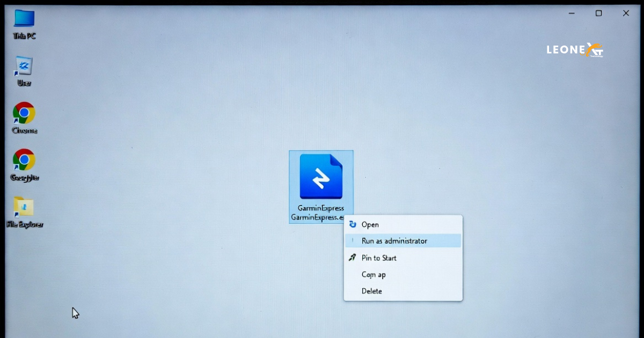The image size is (644, 338).
Task: Select the second Chrome shortcut above File Explorer
Action: point(24,160)
